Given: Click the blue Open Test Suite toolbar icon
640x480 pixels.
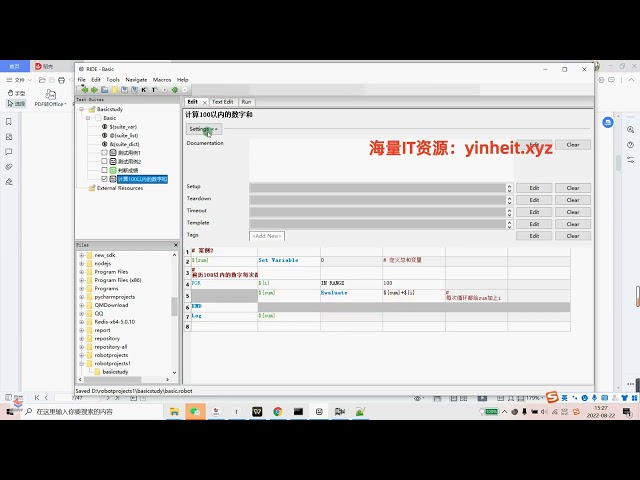Looking at the screenshot, I should 104,90.
